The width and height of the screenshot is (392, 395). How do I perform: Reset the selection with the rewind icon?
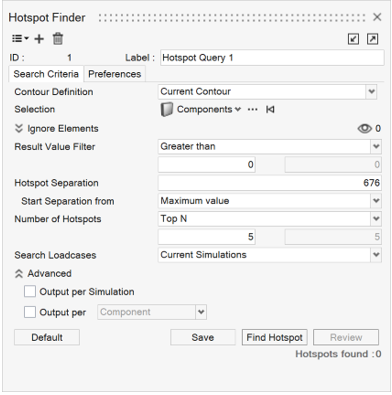pyautogui.click(x=270, y=109)
